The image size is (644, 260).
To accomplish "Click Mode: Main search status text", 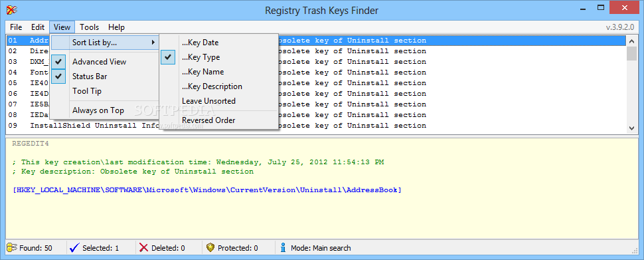I will tap(321, 248).
